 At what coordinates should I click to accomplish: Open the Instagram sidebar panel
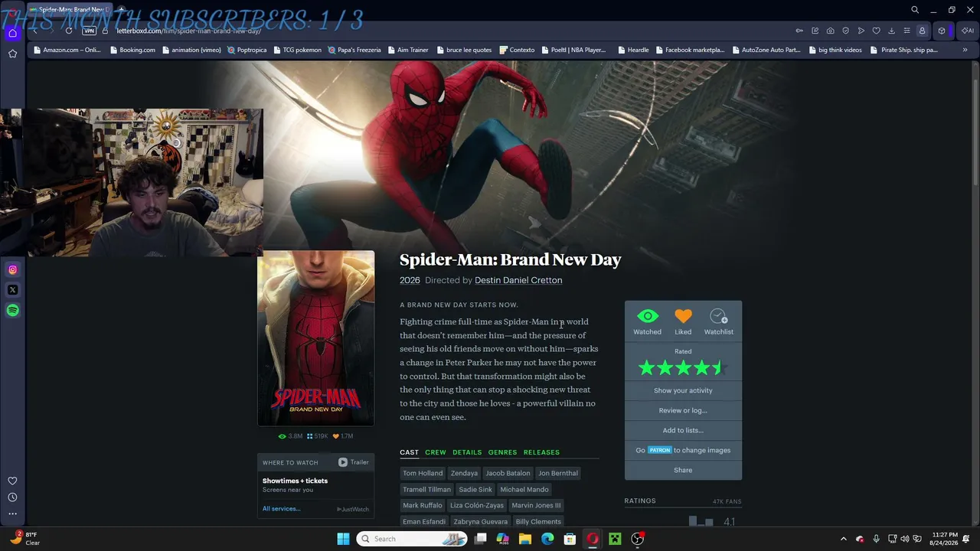[x=12, y=269]
